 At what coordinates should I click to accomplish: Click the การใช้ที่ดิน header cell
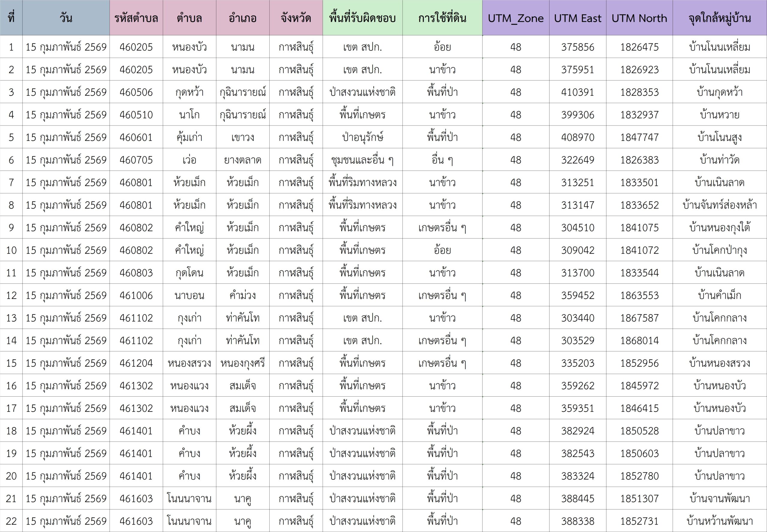[442, 18]
